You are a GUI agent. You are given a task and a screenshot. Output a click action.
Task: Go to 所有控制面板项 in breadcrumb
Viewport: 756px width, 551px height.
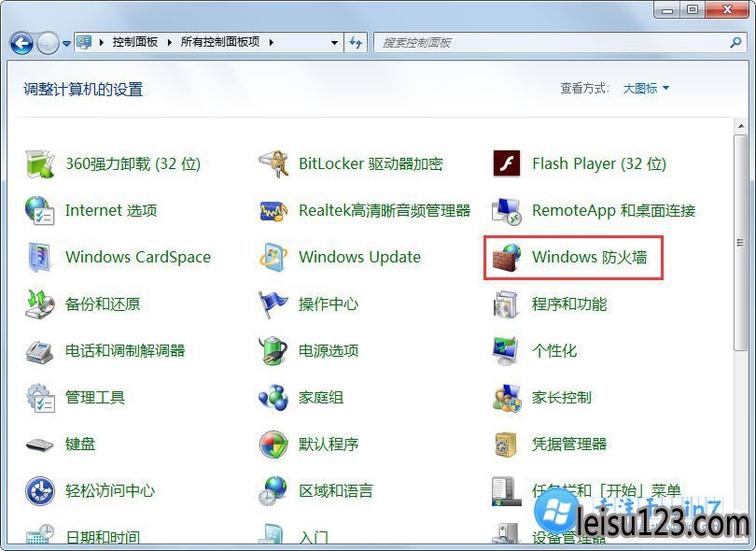coord(220,42)
